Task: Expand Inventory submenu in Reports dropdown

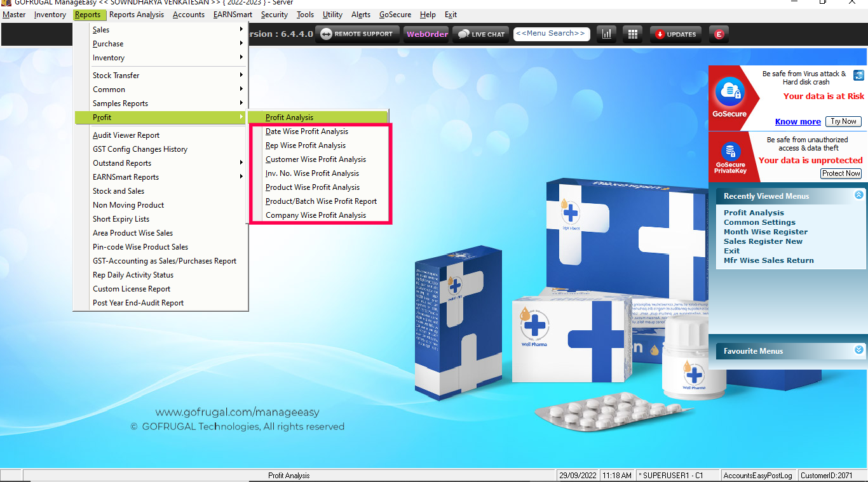Action: (161, 58)
